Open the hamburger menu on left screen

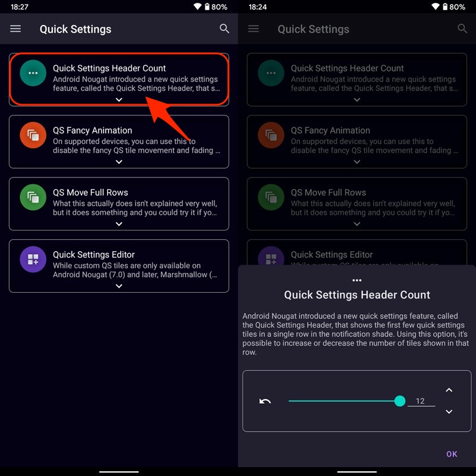[x=15, y=29]
